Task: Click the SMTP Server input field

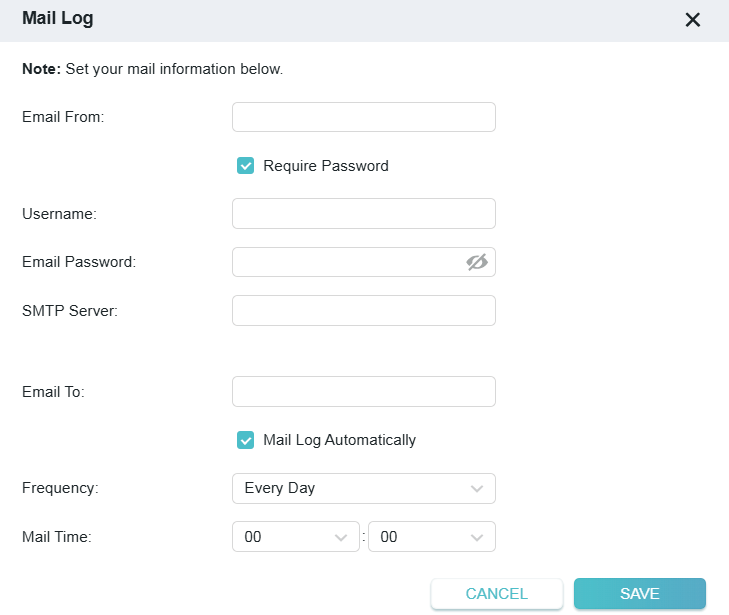Action: (363, 311)
